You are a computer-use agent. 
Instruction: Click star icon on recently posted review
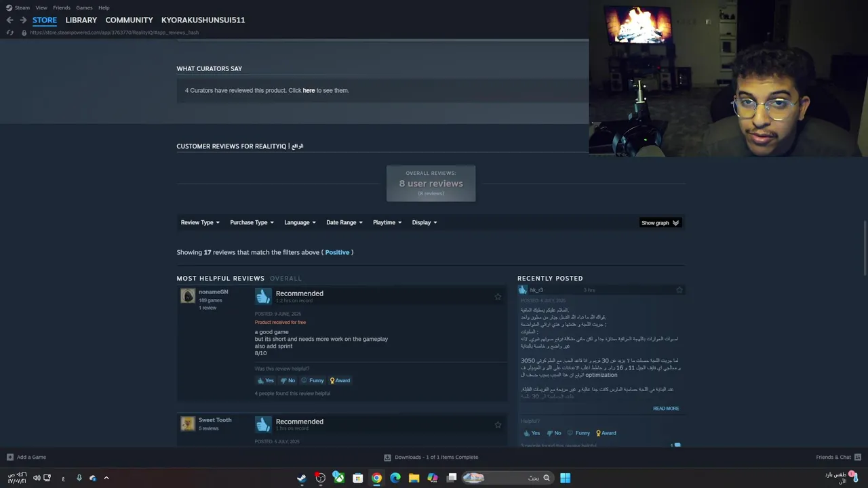[679, 290]
